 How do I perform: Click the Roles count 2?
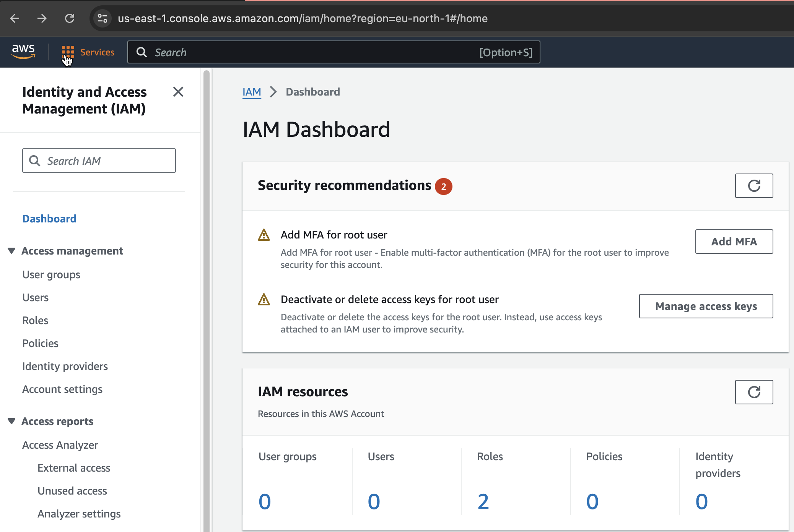pos(483,501)
